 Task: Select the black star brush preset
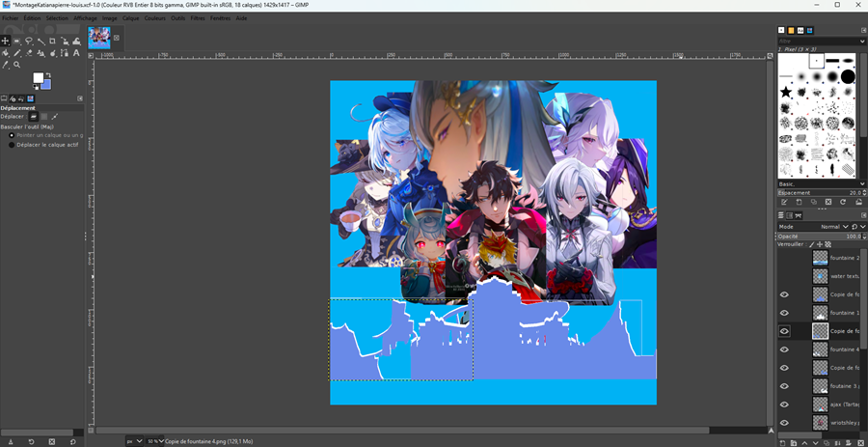(x=786, y=93)
